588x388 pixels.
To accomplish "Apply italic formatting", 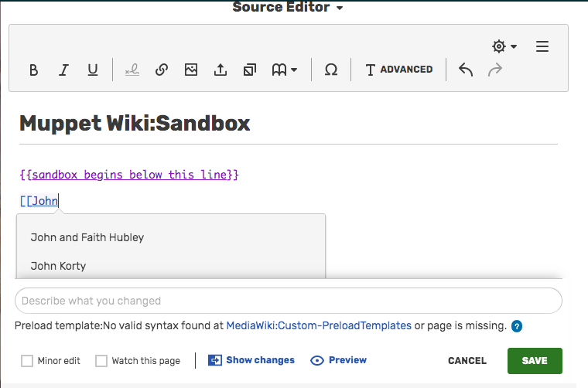I will click(63, 70).
